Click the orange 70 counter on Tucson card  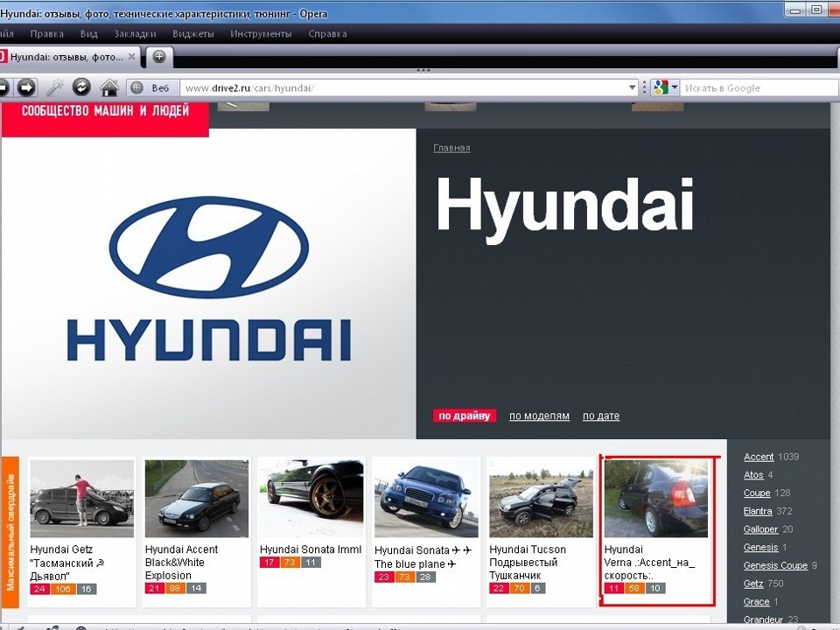pos(519,588)
